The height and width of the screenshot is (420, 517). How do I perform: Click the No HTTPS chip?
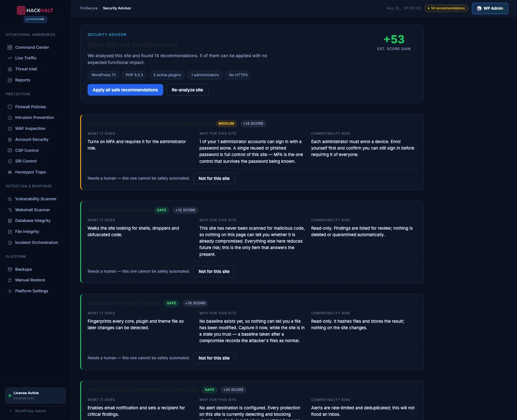(x=238, y=75)
